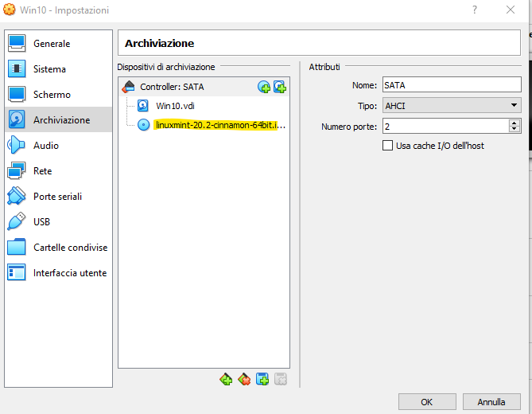
Task: Open the Interfaccia utente section
Action: [x=58, y=273]
